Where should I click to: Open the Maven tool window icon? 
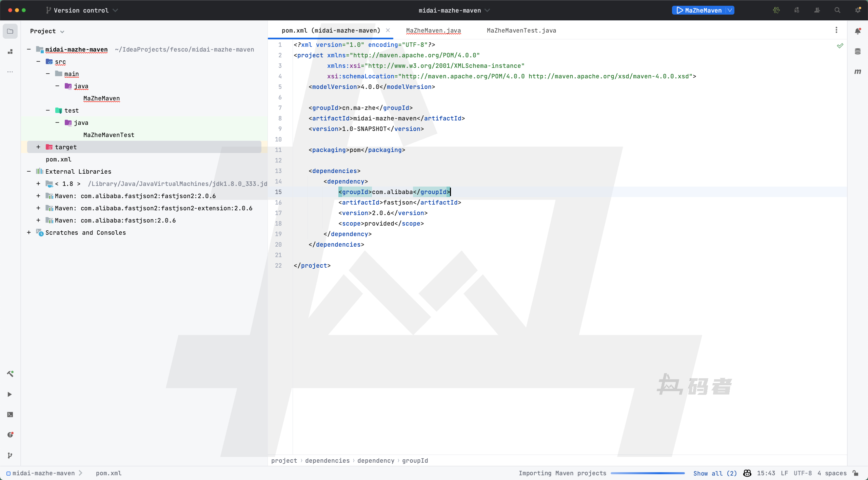pos(857,72)
